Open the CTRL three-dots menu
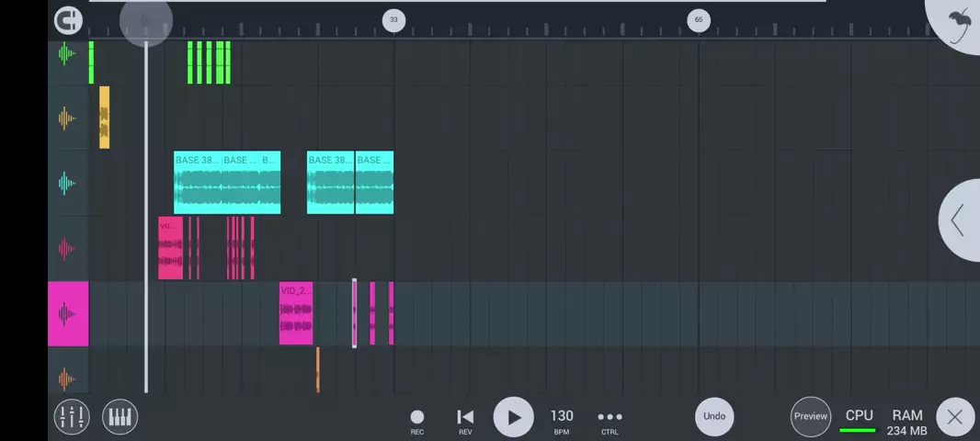980x441 pixels. 610,421
